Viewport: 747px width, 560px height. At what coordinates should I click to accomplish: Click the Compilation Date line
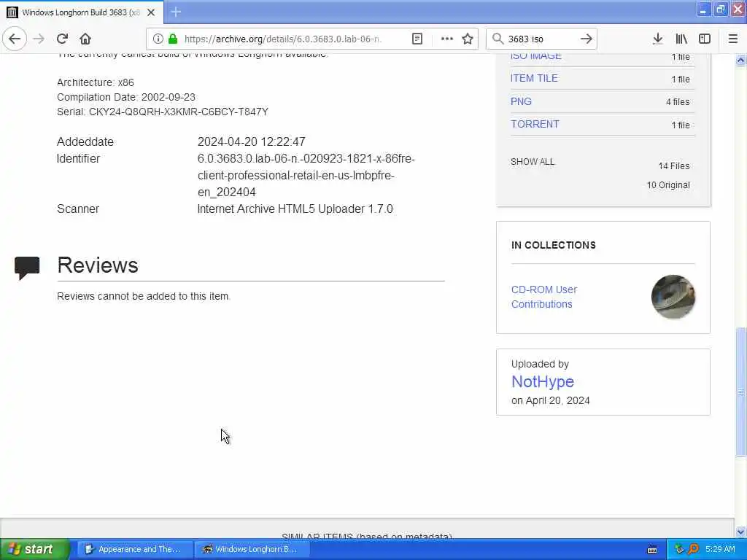(125, 97)
